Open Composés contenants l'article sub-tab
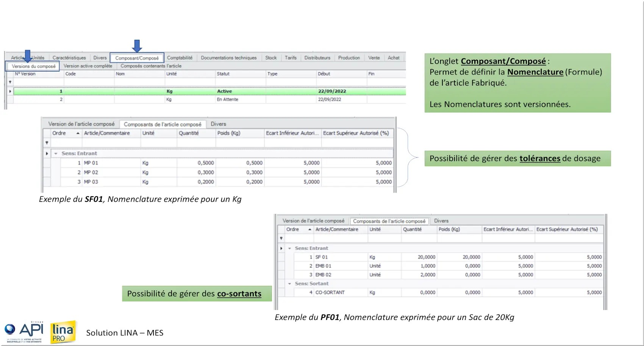 (x=151, y=66)
